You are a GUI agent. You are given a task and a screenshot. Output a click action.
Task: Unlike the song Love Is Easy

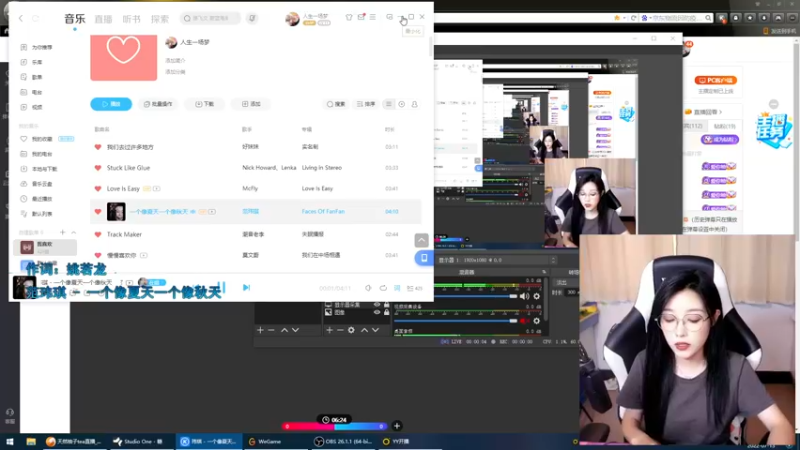[x=97, y=189]
